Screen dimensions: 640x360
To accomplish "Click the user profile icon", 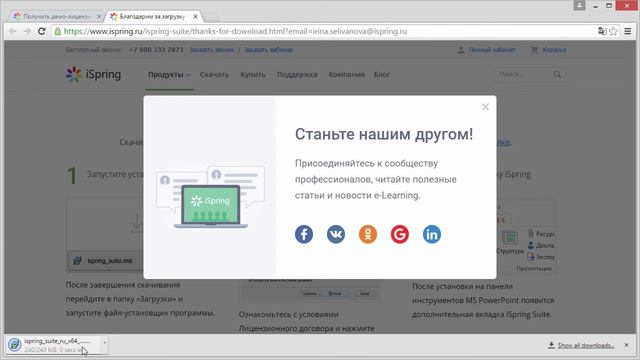I will click(x=461, y=50).
